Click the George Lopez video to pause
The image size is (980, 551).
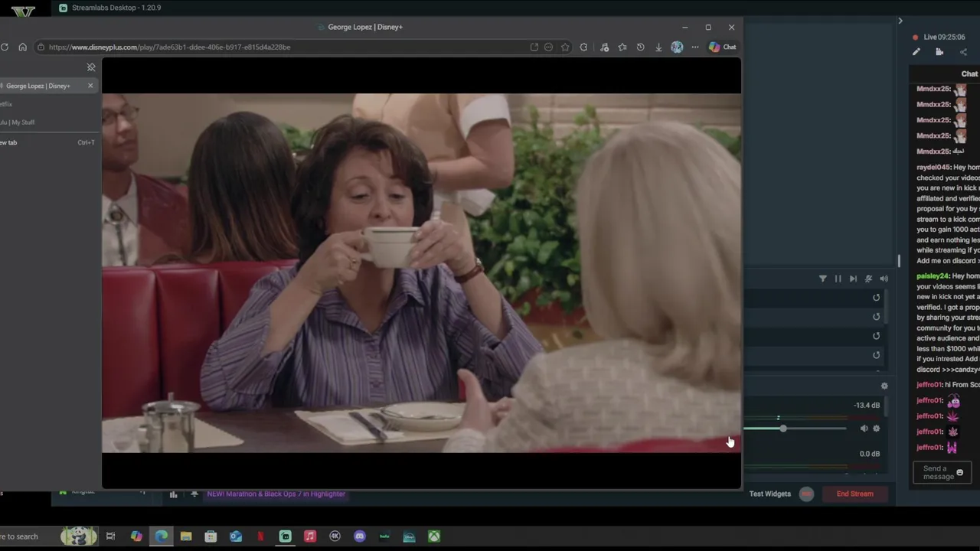tap(421, 273)
